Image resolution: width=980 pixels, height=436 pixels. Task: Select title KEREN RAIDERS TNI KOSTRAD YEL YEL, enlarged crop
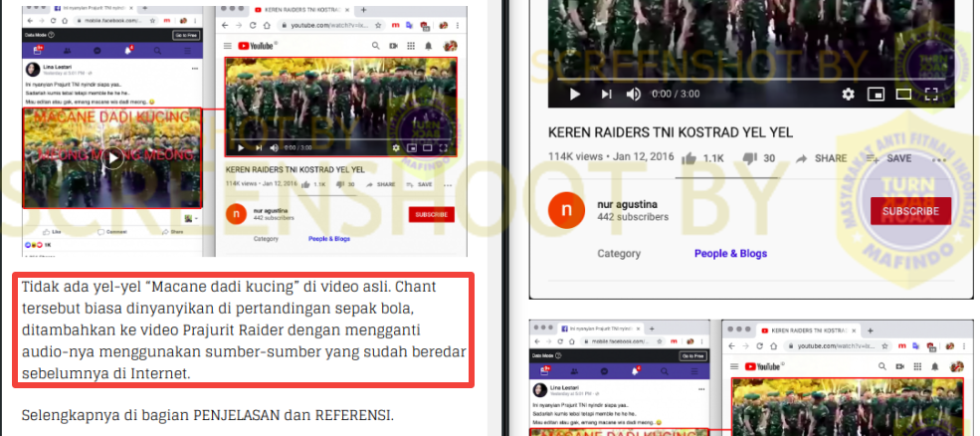(670, 132)
